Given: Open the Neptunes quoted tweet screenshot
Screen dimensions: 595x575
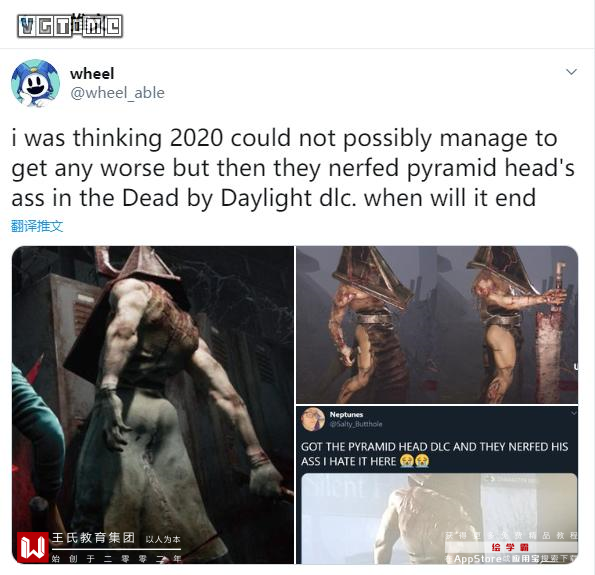Looking at the screenshot, I should click(x=437, y=485).
